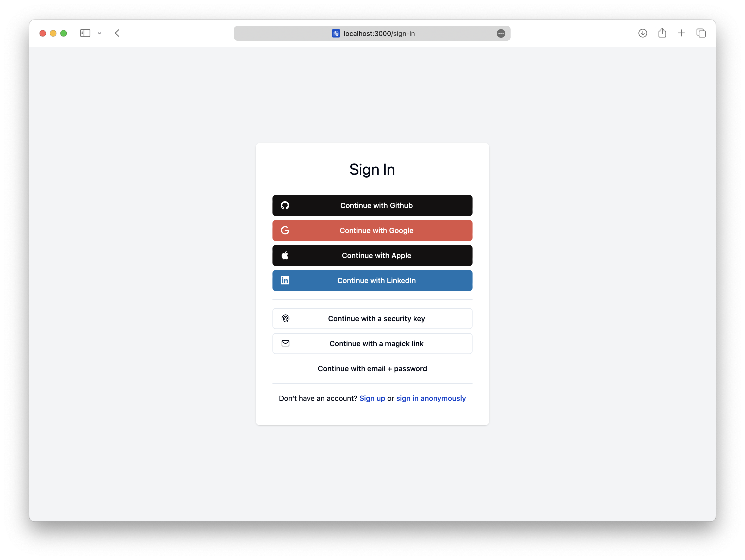Click the sign in anonymously link

point(431,398)
